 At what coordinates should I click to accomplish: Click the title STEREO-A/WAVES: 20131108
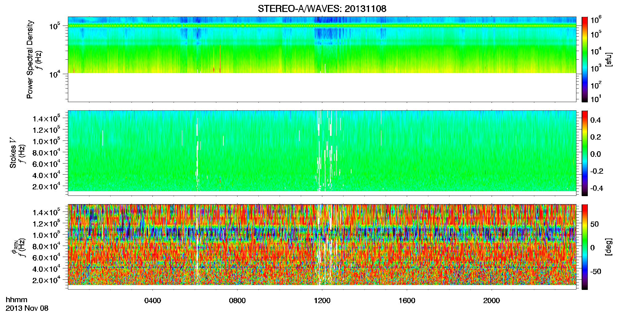click(322, 9)
